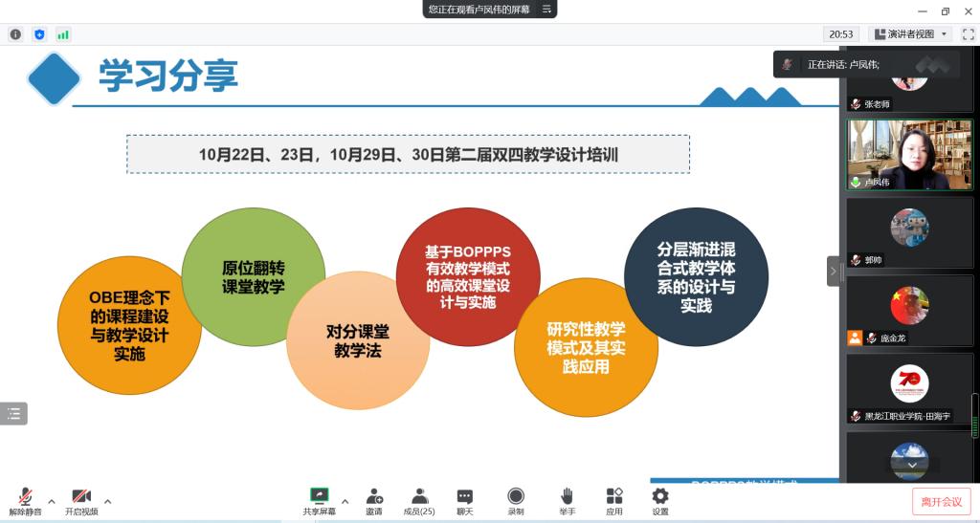Expand the share screen options arrow
The height and width of the screenshot is (523, 980).
[x=345, y=500]
